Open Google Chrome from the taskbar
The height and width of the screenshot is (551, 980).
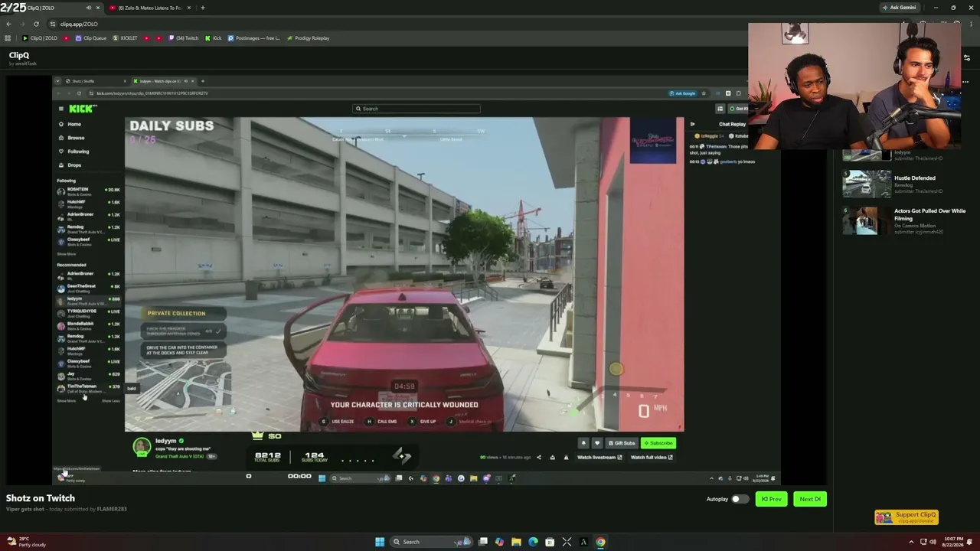(600, 542)
